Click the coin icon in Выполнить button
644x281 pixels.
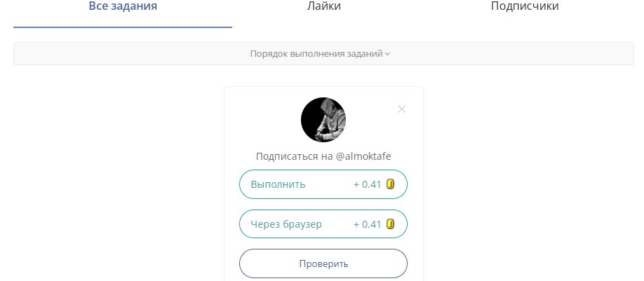[391, 184]
